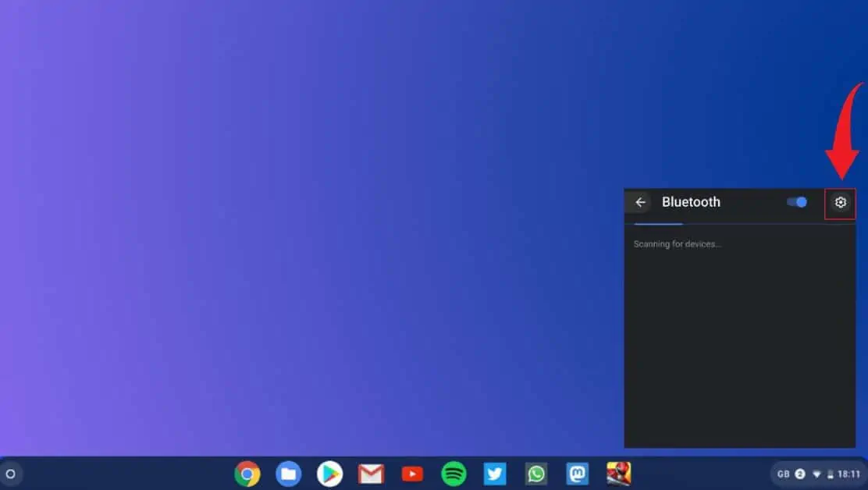Click the 'Scanning for devices...' text
Image resolution: width=868 pixels, height=490 pixels.
(x=677, y=244)
